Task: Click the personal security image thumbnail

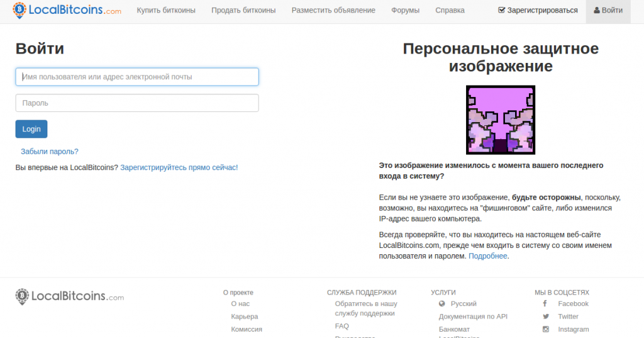Action: point(500,120)
